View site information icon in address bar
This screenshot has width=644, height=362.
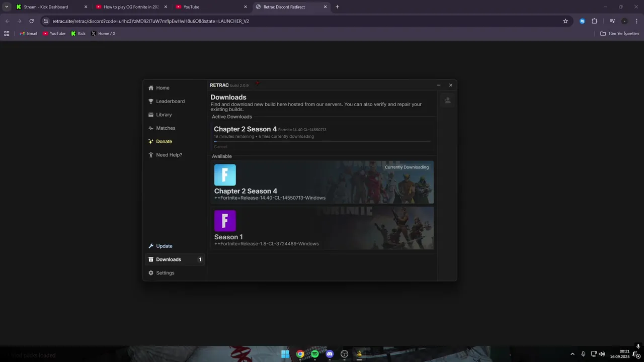[x=46, y=21]
